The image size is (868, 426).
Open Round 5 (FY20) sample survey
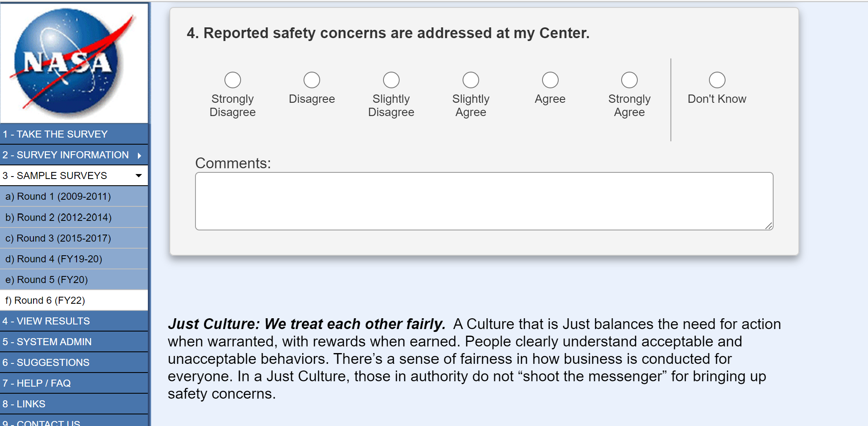(x=46, y=280)
